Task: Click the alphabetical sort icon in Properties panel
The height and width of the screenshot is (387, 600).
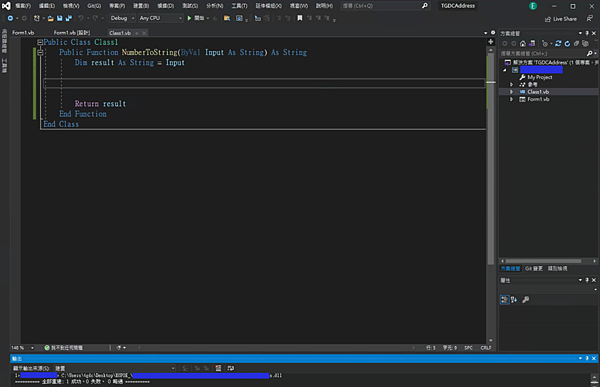Action: click(514, 300)
